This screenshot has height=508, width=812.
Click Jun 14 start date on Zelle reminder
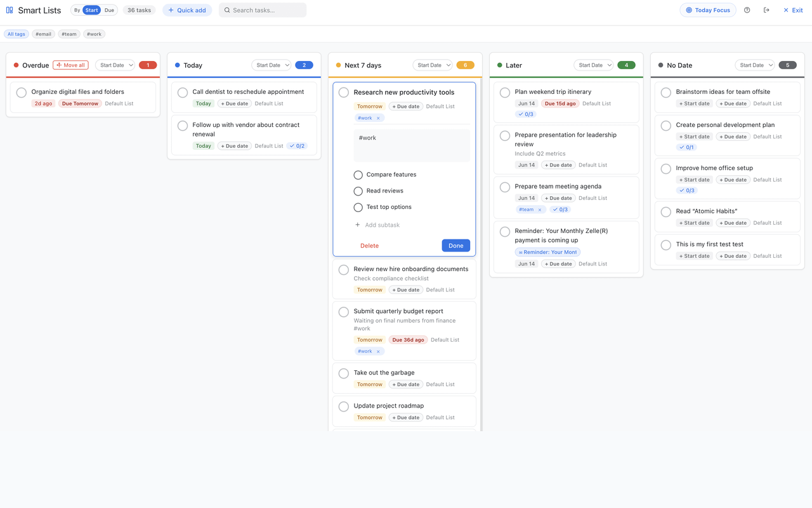tap(527, 264)
